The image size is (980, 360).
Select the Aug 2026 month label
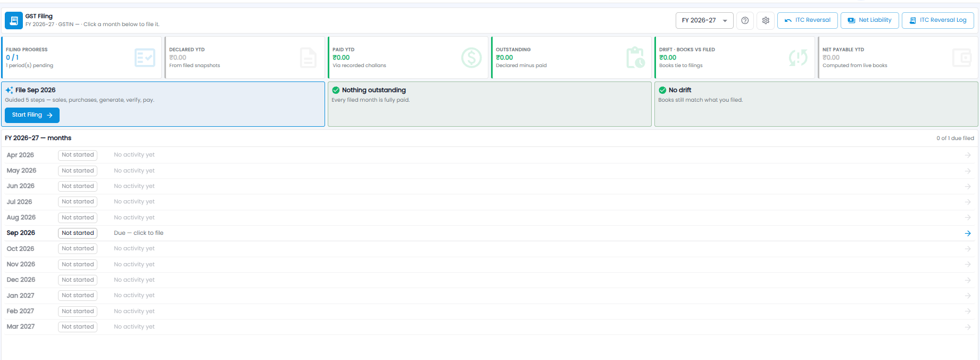(21, 218)
